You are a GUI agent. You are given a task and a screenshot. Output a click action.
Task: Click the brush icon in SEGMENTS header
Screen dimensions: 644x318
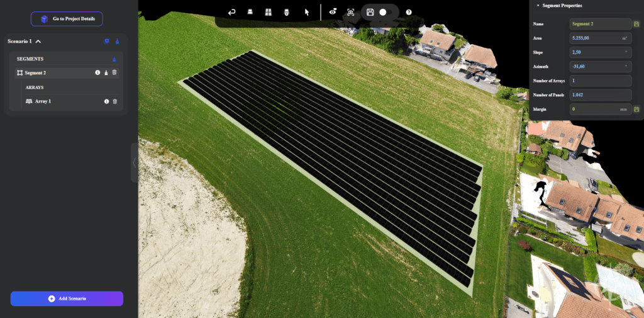point(114,59)
